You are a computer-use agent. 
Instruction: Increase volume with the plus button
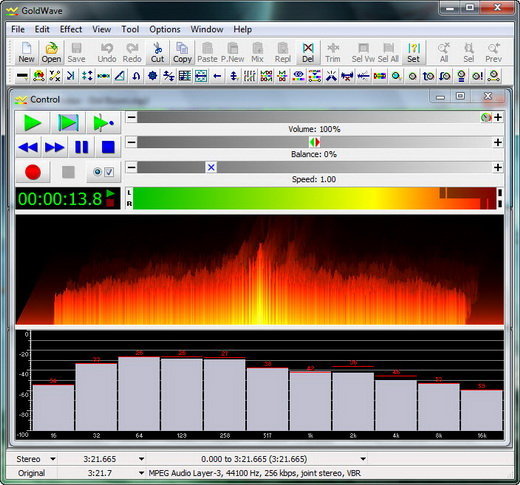(498, 117)
